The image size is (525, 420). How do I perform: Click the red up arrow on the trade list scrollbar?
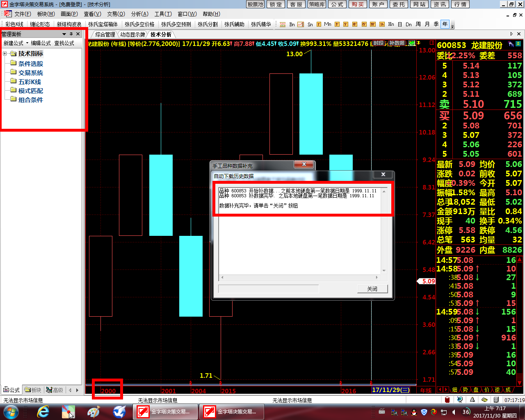[520, 260]
